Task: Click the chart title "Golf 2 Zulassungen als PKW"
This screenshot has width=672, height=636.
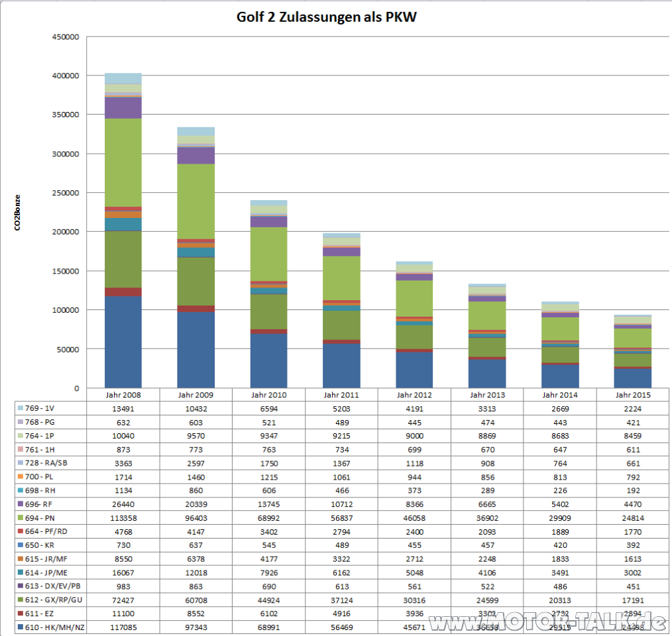Action: [326, 17]
